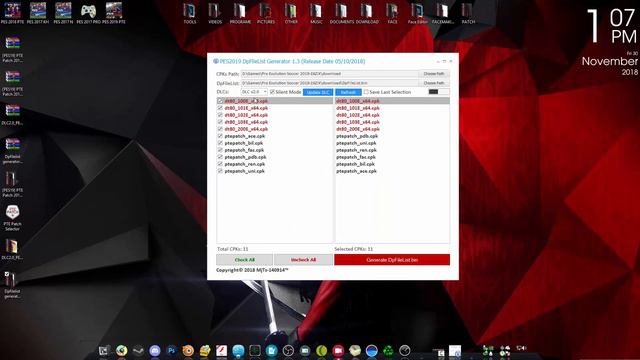Click Update DLC button
Viewport: 640px width, 360px height.
point(318,92)
